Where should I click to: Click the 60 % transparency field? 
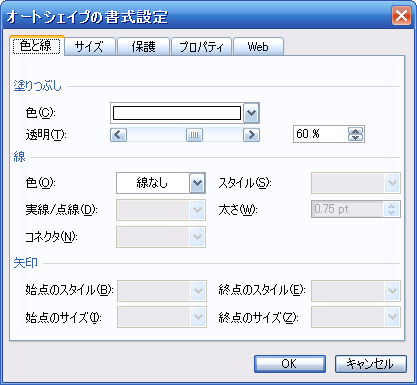(x=321, y=134)
